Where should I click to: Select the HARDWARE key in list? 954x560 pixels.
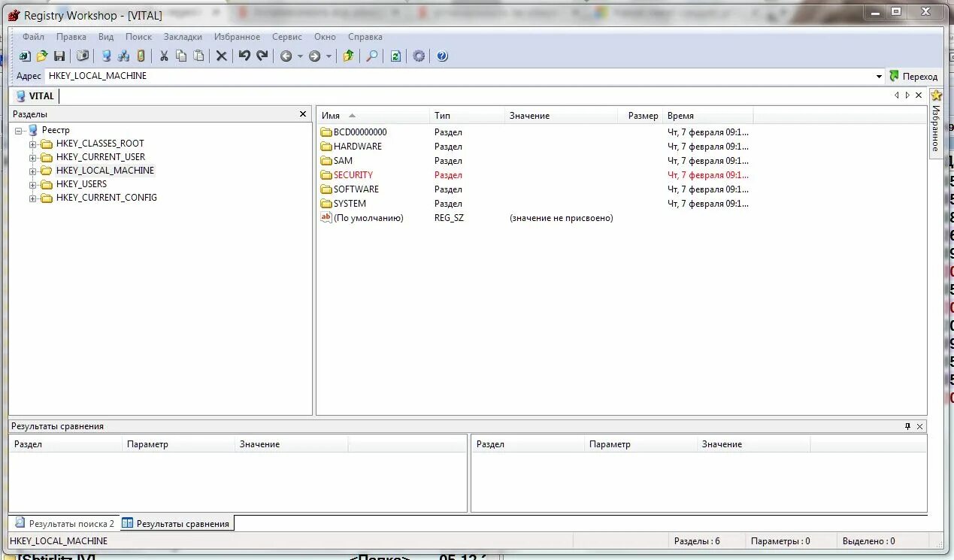(351, 147)
